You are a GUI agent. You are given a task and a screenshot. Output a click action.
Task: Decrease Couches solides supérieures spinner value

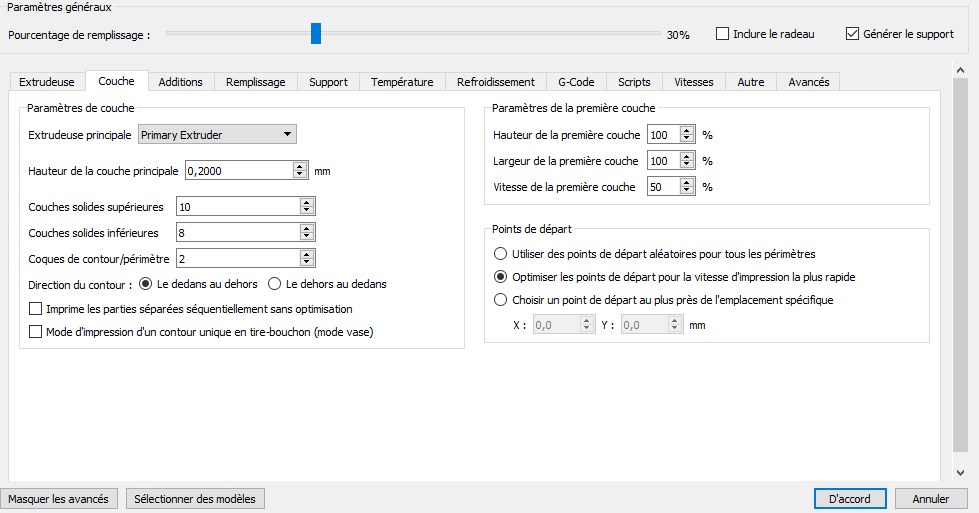307,211
